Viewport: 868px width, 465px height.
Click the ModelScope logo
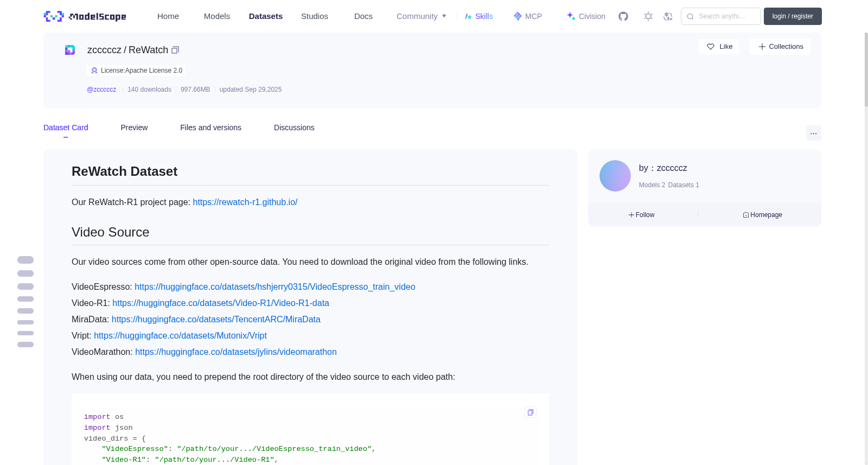pyautogui.click(x=85, y=16)
